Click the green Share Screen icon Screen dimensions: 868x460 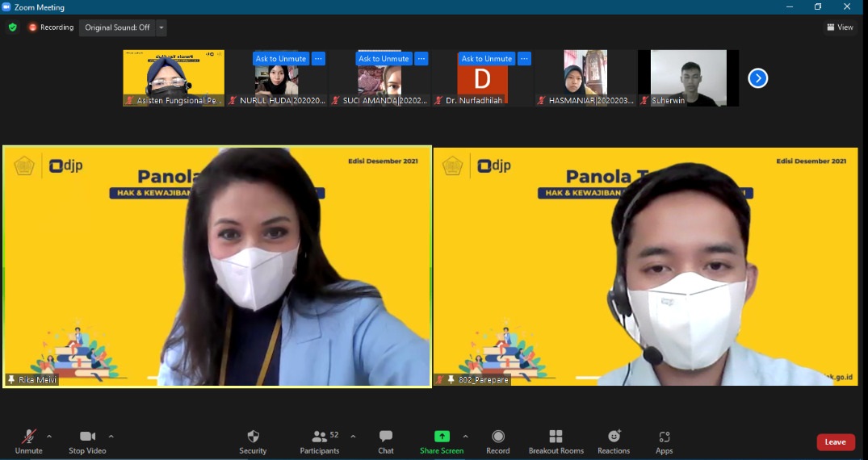pyautogui.click(x=442, y=437)
